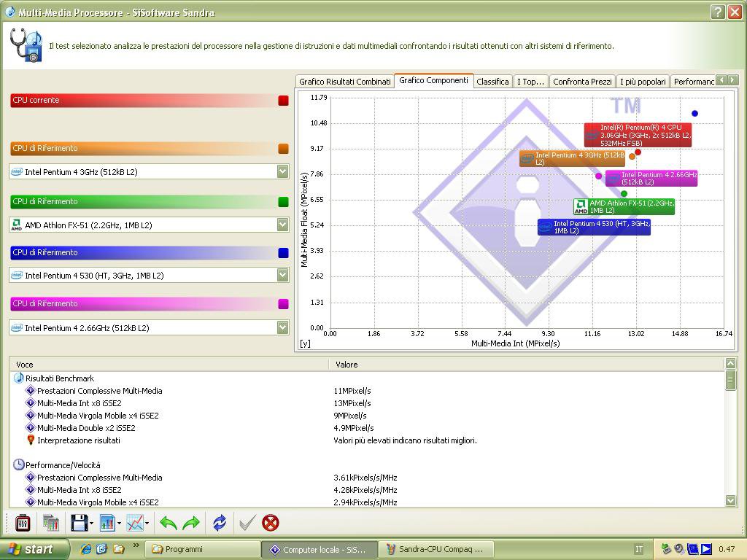
Task: Expand the AMD Athlon FX-51 reference dropdown
Action: tap(282, 225)
